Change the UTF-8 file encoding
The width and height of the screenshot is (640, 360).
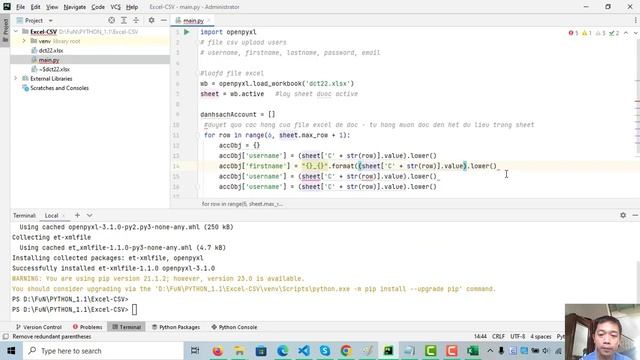518,337
